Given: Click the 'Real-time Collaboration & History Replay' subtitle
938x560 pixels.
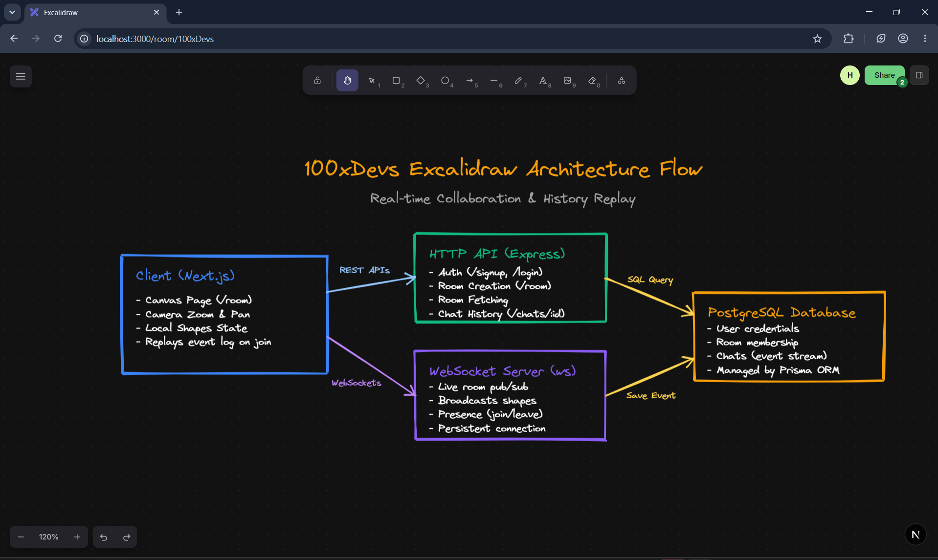Looking at the screenshot, I should [503, 198].
